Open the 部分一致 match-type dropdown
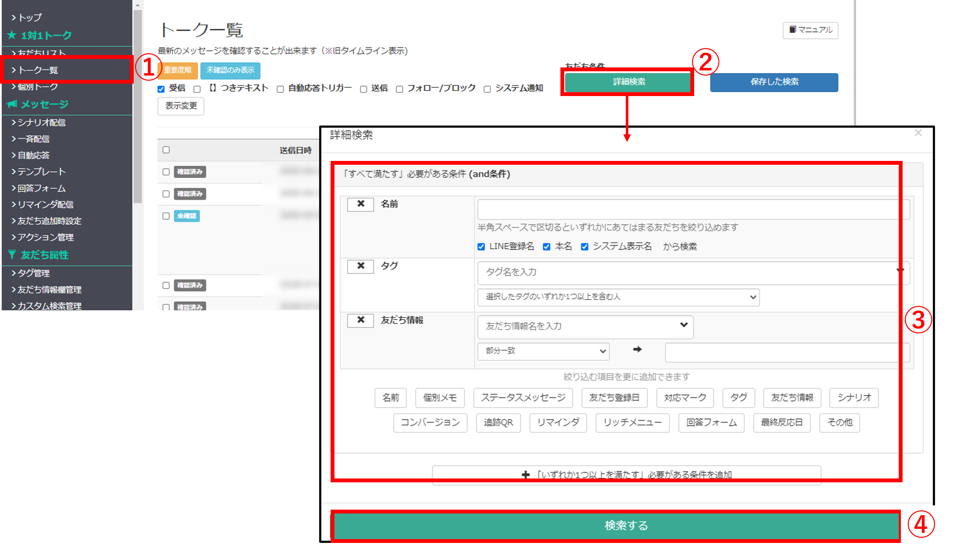953x560 pixels. [543, 351]
